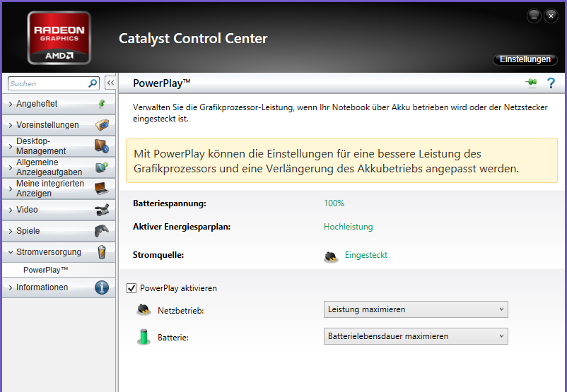Open the Batterie Batterielebensdauer maximieren dropdown

[x=416, y=336]
